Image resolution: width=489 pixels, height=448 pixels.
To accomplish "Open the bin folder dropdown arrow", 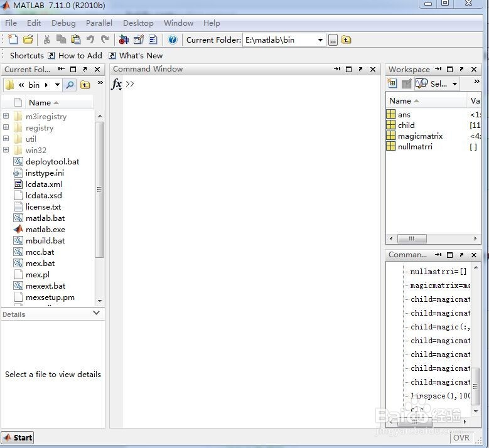I will click(x=57, y=85).
